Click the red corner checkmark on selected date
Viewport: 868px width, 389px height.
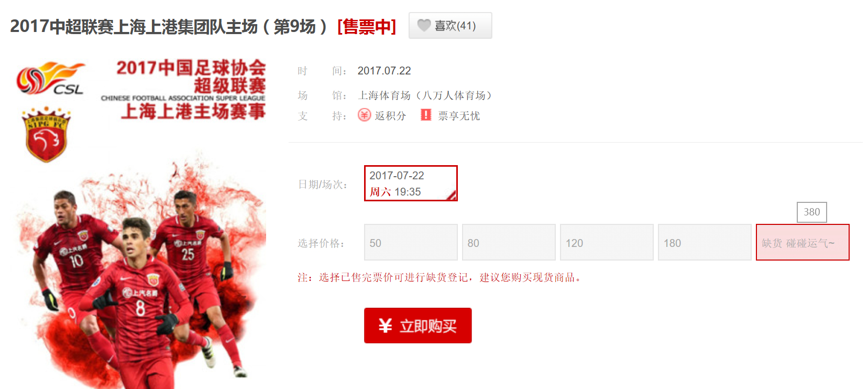pos(452,196)
